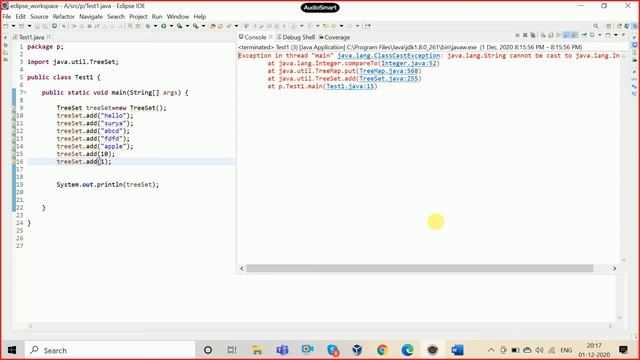Open the Window menu
The width and height of the screenshot is (640, 360).
pyautogui.click(x=178, y=16)
